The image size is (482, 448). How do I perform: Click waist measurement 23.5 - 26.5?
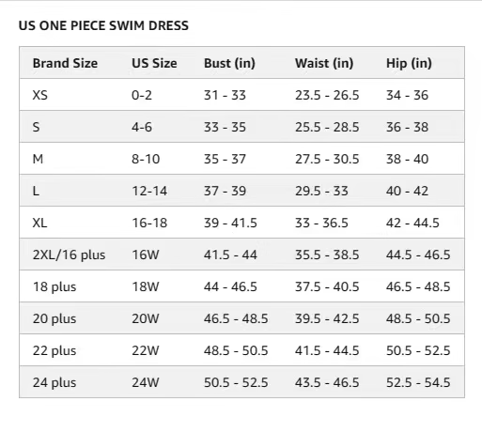pyautogui.click(x=327, y=95)
